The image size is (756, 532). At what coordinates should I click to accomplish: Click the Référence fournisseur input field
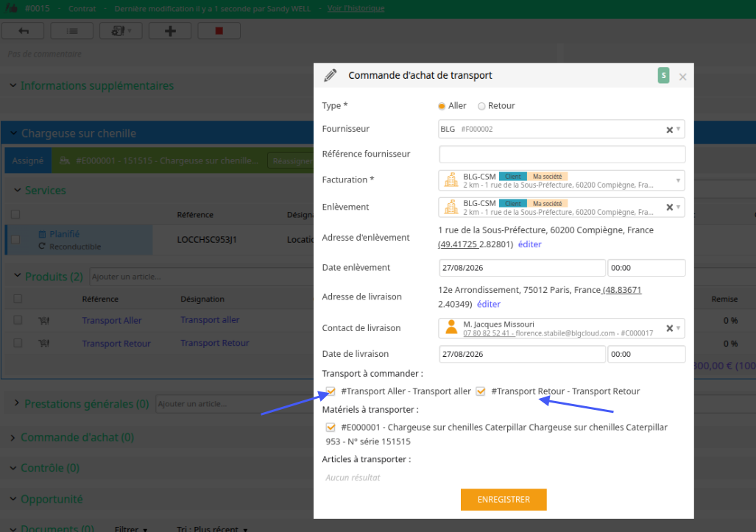562,155
